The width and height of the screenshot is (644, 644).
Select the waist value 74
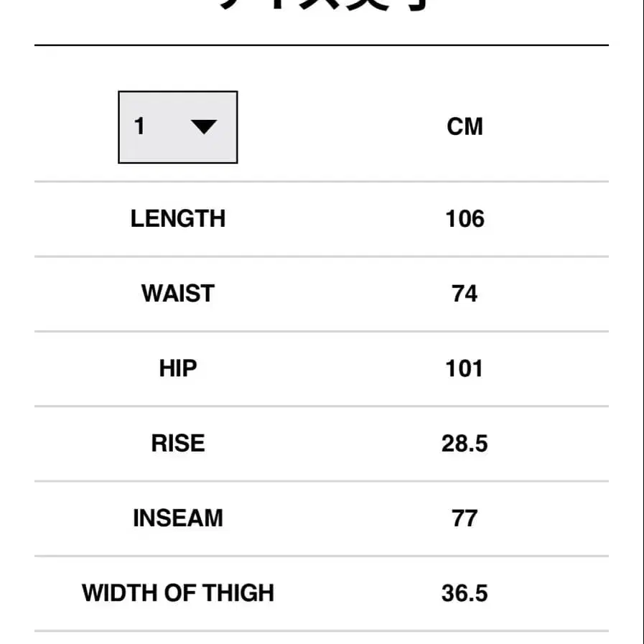coord(465,294)
